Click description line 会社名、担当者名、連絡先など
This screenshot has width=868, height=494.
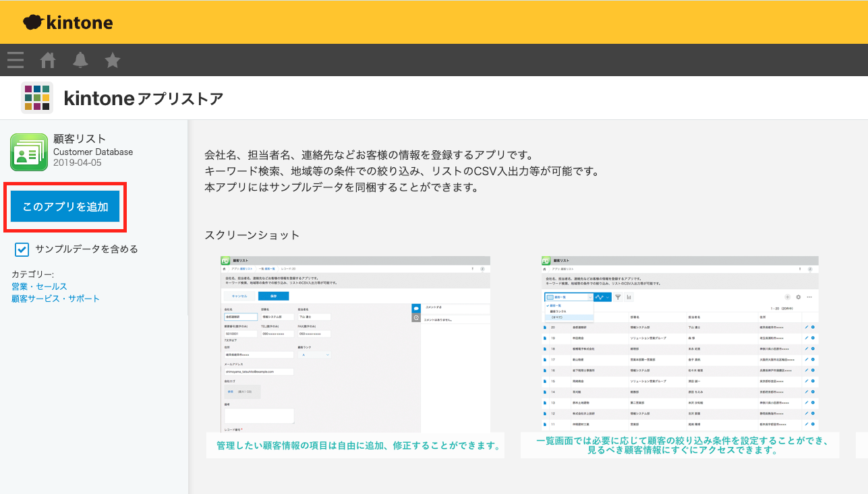click(369, 155)
